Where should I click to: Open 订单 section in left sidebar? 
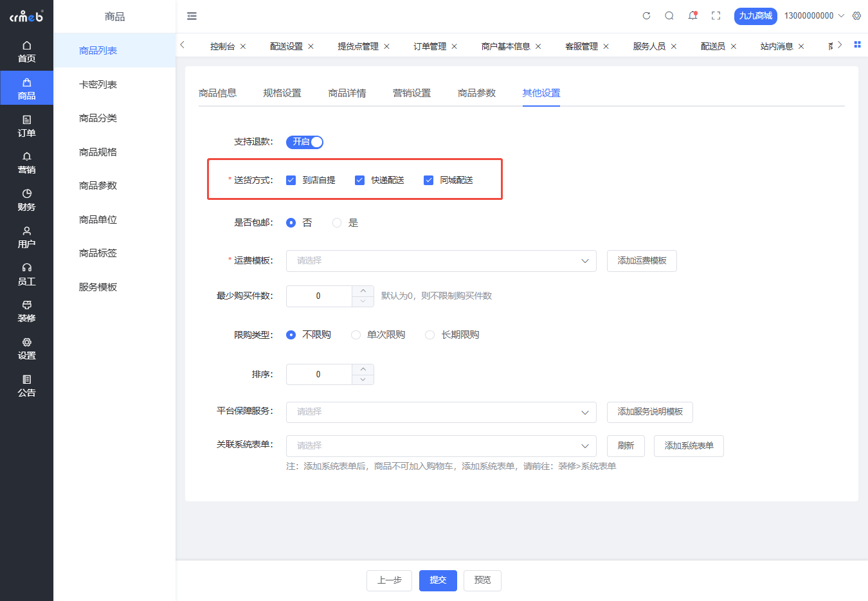(26, 125)
